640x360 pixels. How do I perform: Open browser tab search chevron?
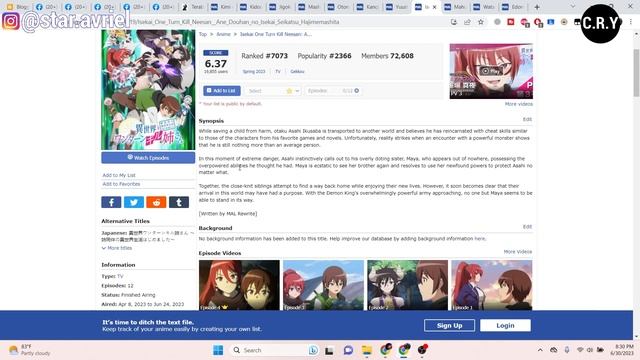(573, 7)
